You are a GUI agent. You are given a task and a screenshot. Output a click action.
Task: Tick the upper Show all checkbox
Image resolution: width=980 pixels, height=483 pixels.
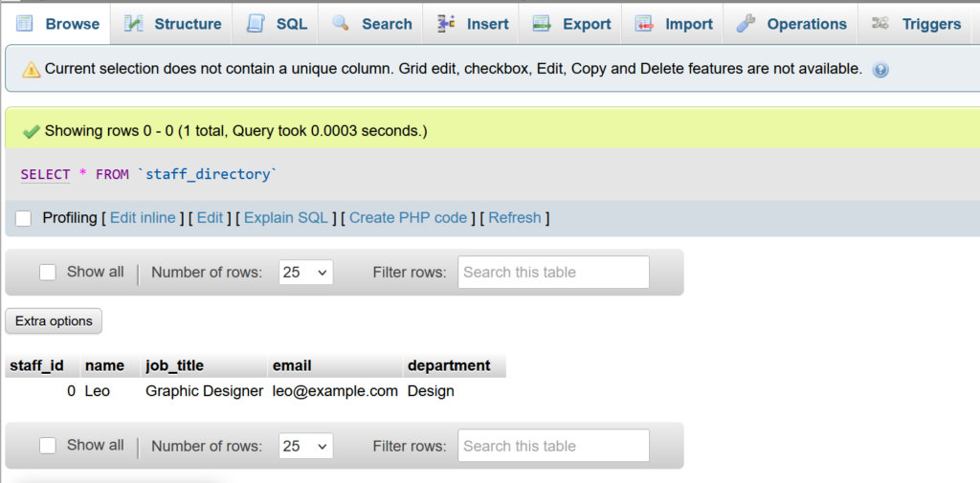tap(48, 273)
